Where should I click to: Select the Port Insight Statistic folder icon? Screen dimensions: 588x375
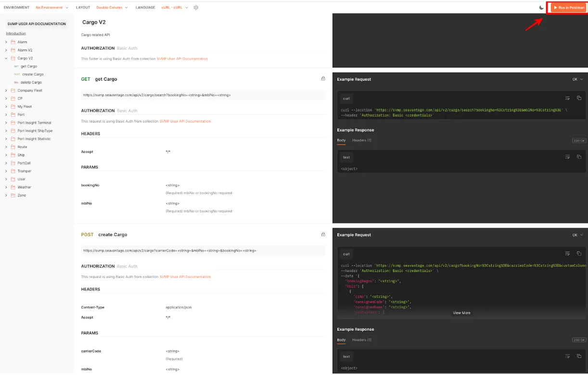point(13,139)
